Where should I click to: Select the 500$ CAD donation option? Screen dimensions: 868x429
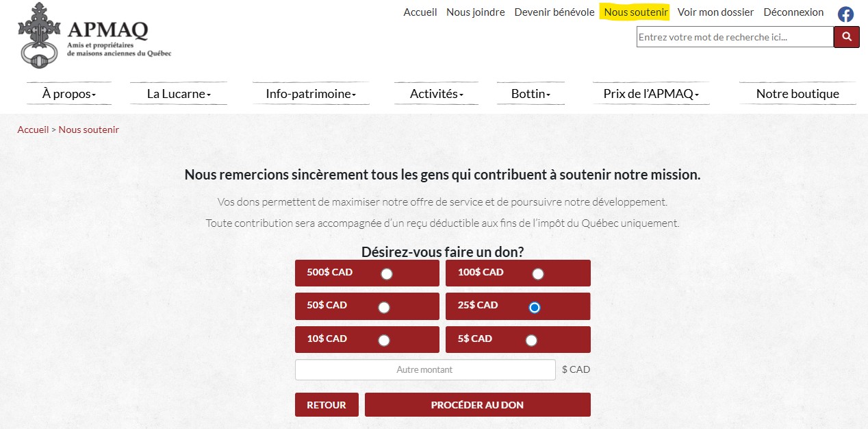point(387,274)
